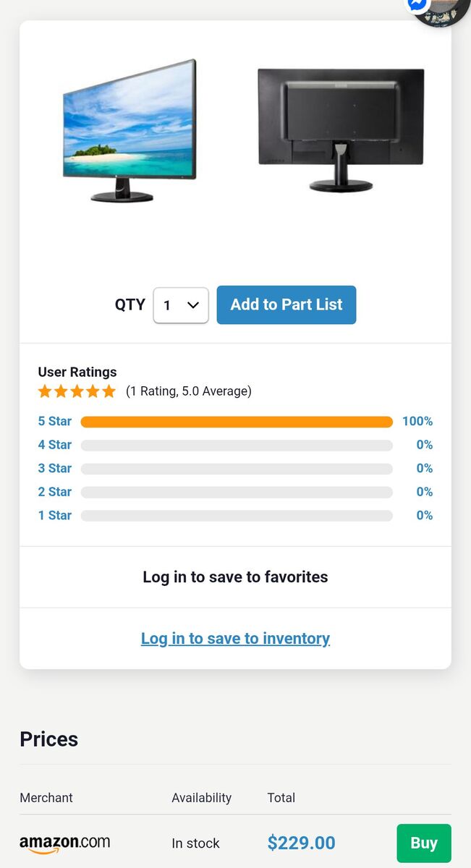Click the Amazon.com merchant logo

click(65, 843)
